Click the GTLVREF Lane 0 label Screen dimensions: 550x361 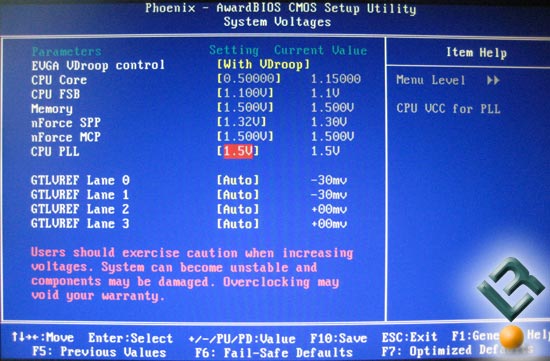pyautogui.click(x=80, y=180)
